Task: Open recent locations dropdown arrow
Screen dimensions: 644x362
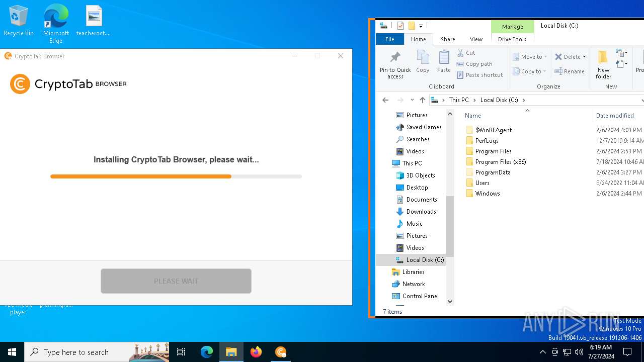Action: pyautogui.click(x=412, y=100)
